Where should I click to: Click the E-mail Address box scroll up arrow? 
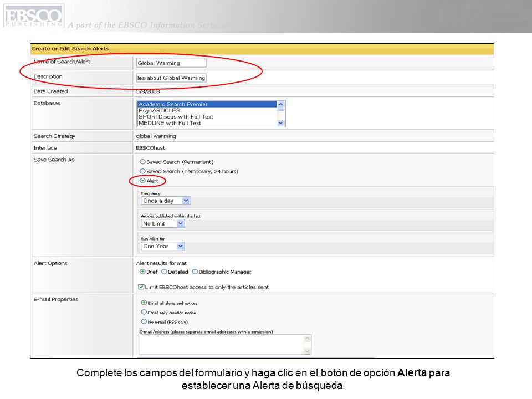pyautogui.click(x=307, y=339)
